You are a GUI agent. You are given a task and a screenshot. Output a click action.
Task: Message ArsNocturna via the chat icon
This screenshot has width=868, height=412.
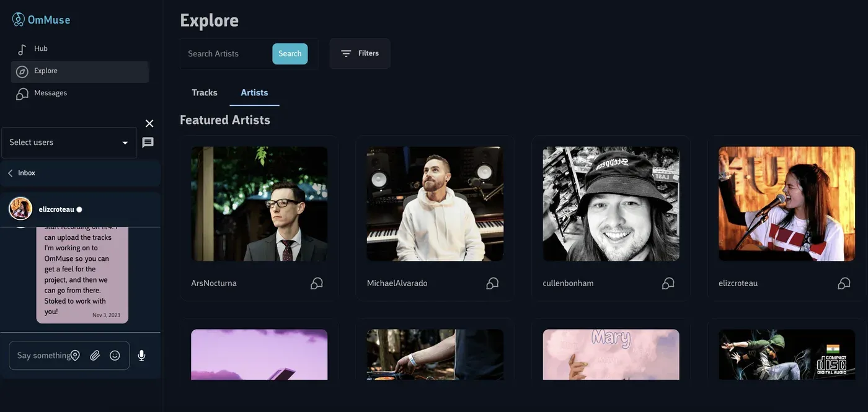tap(317, 283)
